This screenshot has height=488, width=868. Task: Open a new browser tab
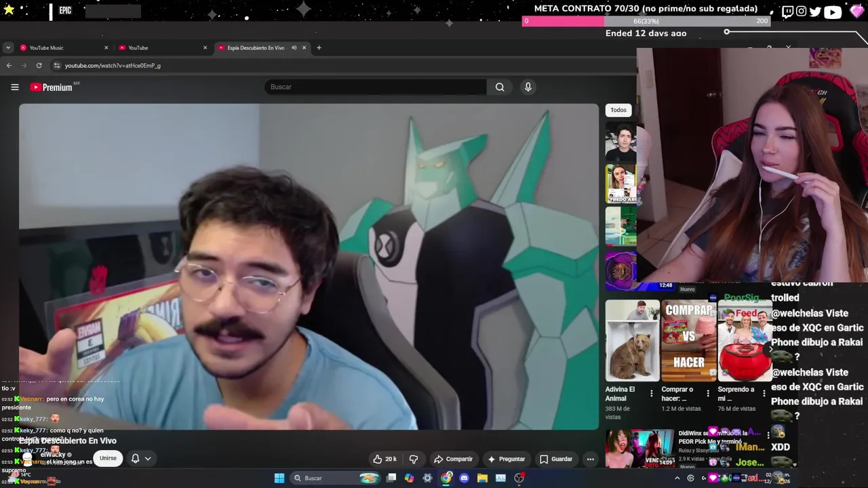[x=319, y=47]
